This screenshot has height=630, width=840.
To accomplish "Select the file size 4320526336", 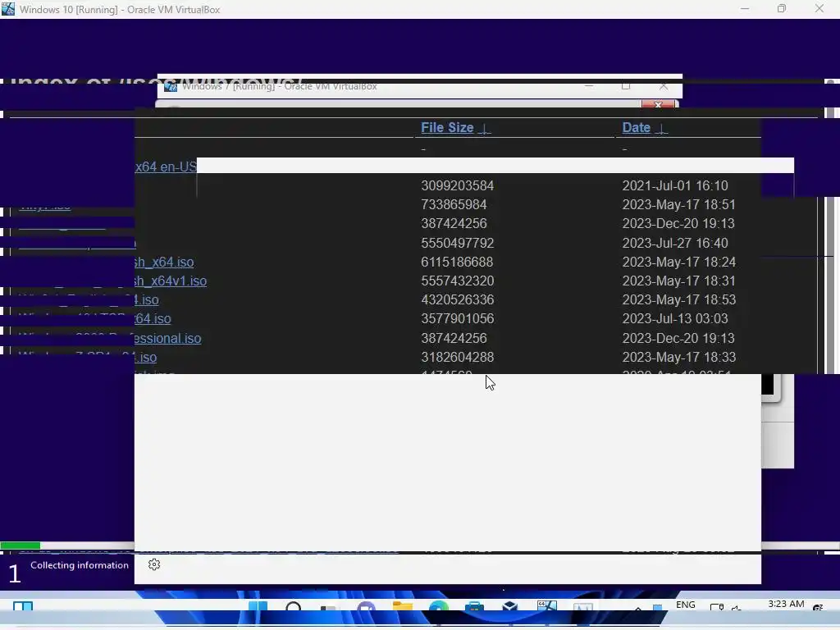I will (x=458, y=300).
